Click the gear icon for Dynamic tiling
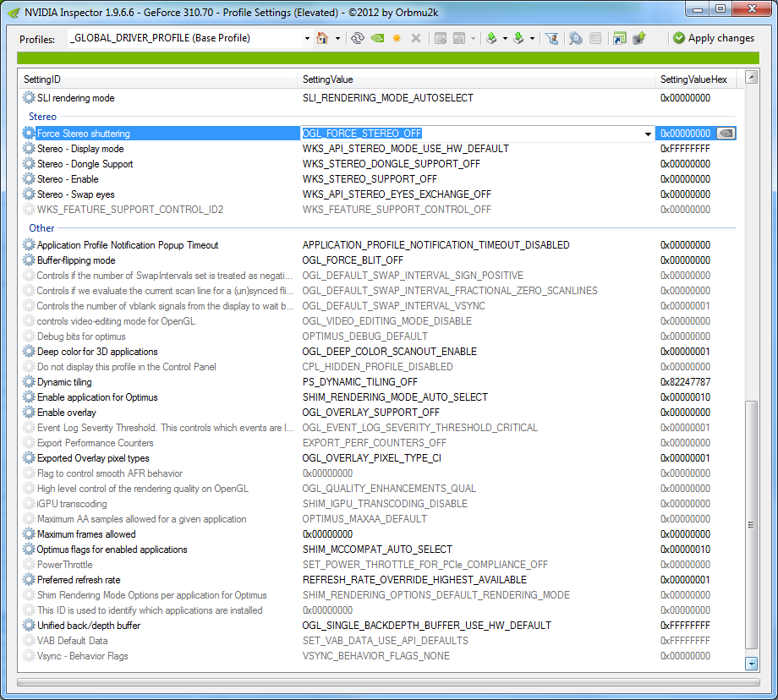This screenshot has height=700, width=778. tap(30, 382)
